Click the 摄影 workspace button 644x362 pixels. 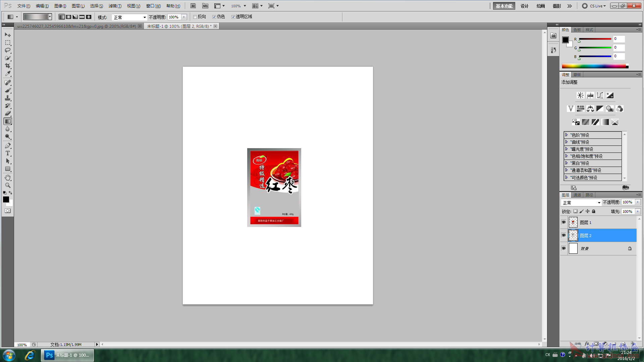[557, 6]
